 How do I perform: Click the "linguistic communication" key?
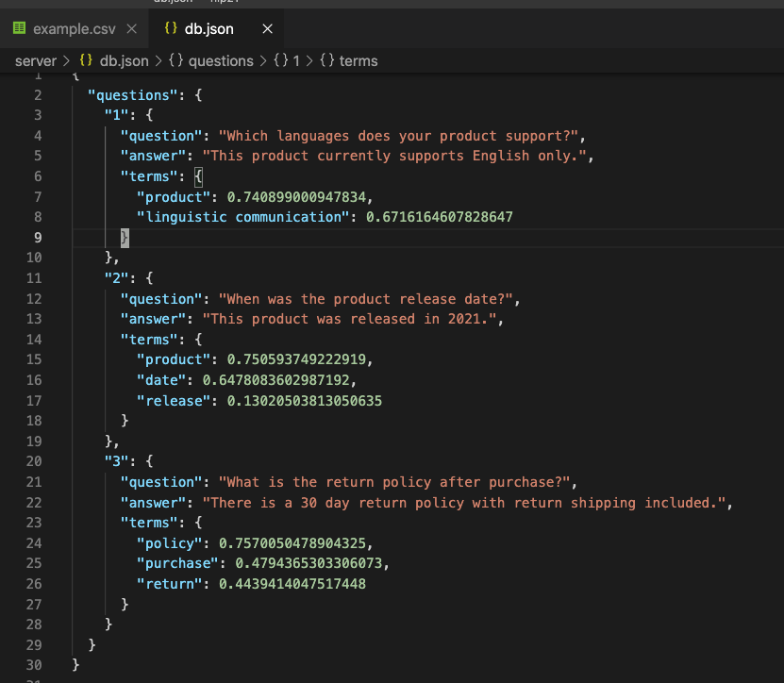(x=242, y=217)
